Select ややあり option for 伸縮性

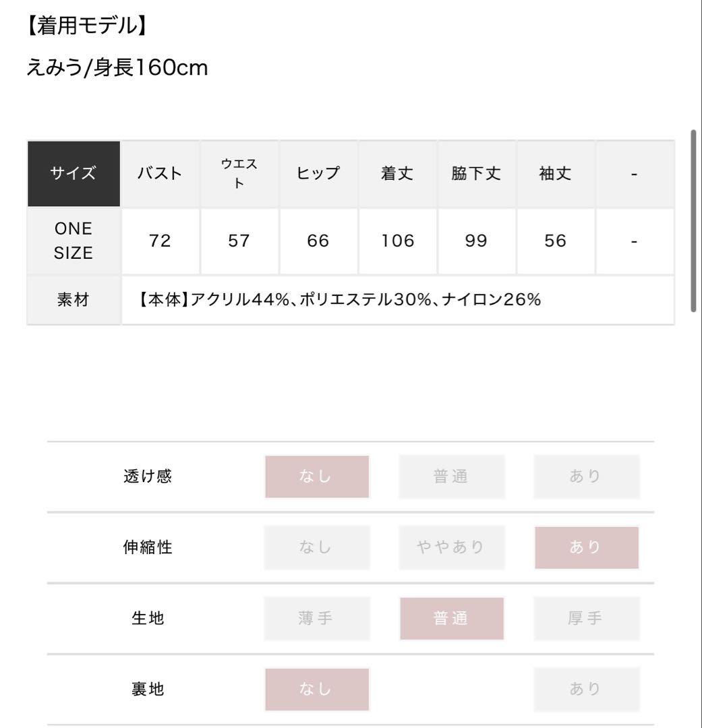click(x=452, y=547)
